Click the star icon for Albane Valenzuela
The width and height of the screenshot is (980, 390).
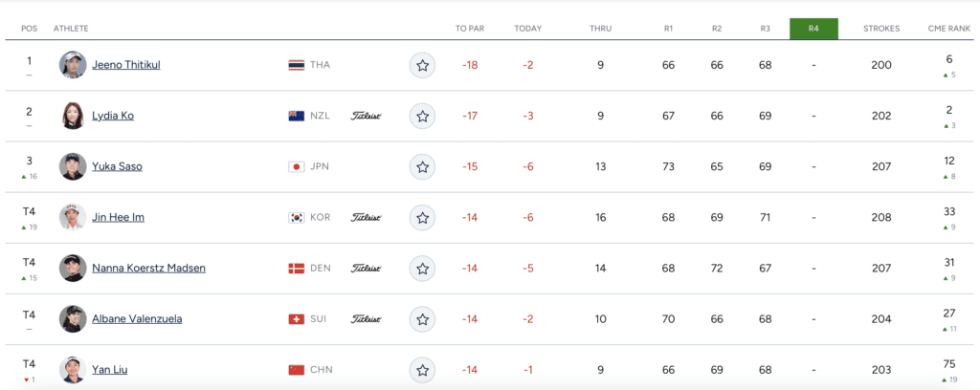[422, 318]
